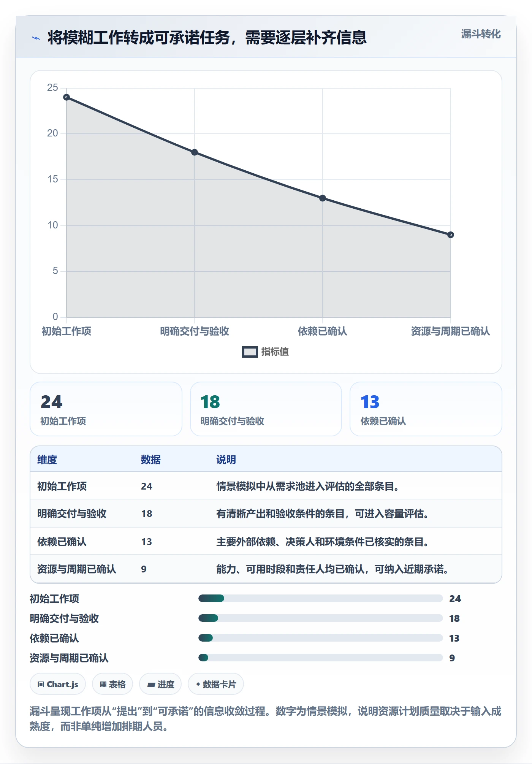Screen dimensions: 532x764
Task: Click the table cell value 18
Action: [147, 514]
